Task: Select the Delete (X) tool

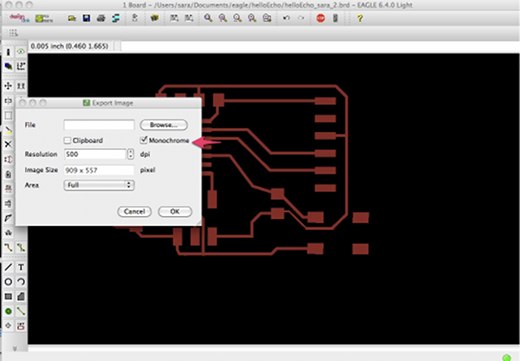Action: pos(8,144)
